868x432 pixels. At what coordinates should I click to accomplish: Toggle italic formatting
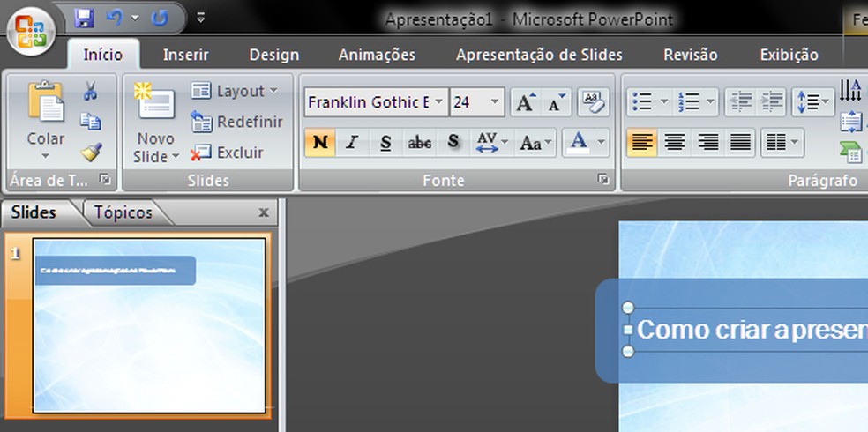[x=351, y=143]
